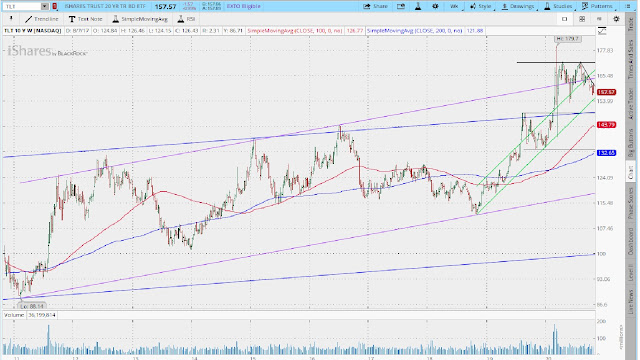
Task: Open the symbol dropdown arrow next to TLT
Action: (44, 6)
